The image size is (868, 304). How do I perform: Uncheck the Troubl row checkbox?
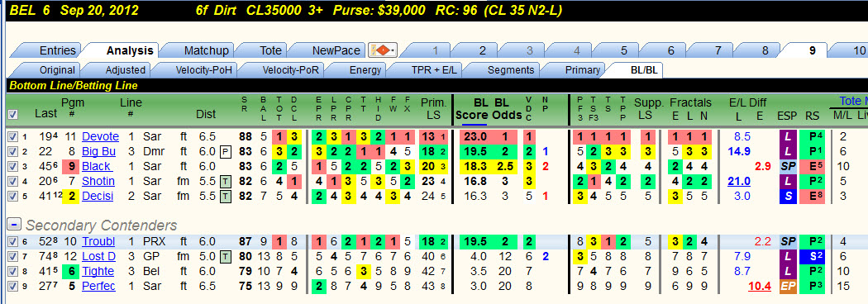pyautogui.click(x=12, y=241)
